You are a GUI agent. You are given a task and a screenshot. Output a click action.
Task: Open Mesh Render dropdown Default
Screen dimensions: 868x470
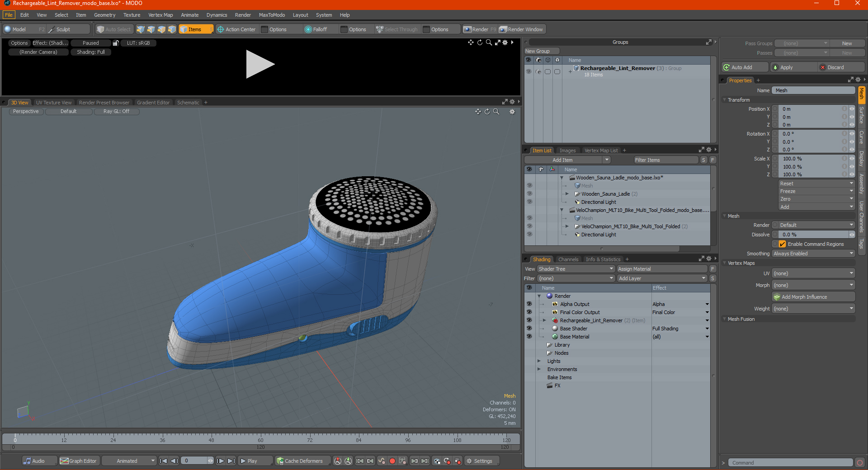tap(816, 225)
